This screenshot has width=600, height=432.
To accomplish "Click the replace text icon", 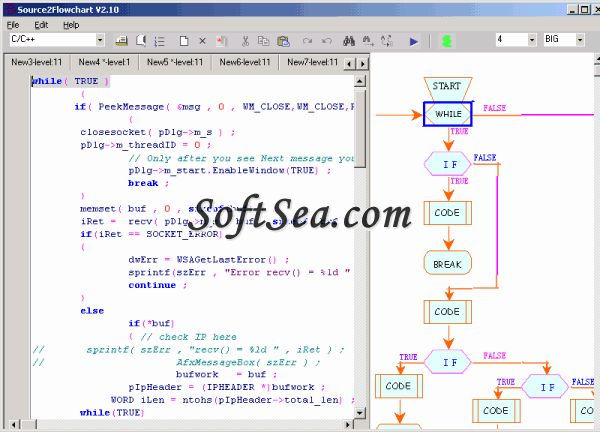I will click(387, 41).
